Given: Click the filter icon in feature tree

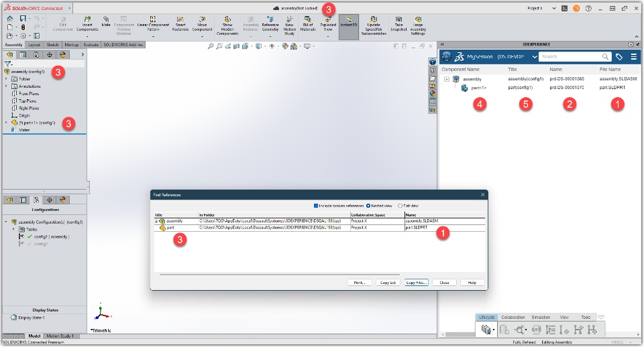Looking at the screenshot, I should pyautogui.click(x=7, y=64).
